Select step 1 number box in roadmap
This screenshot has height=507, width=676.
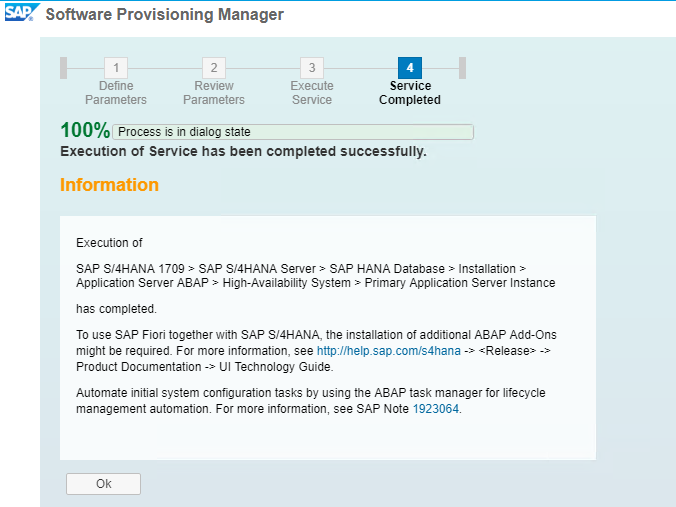pyautogui.click(x=116, y=68)
